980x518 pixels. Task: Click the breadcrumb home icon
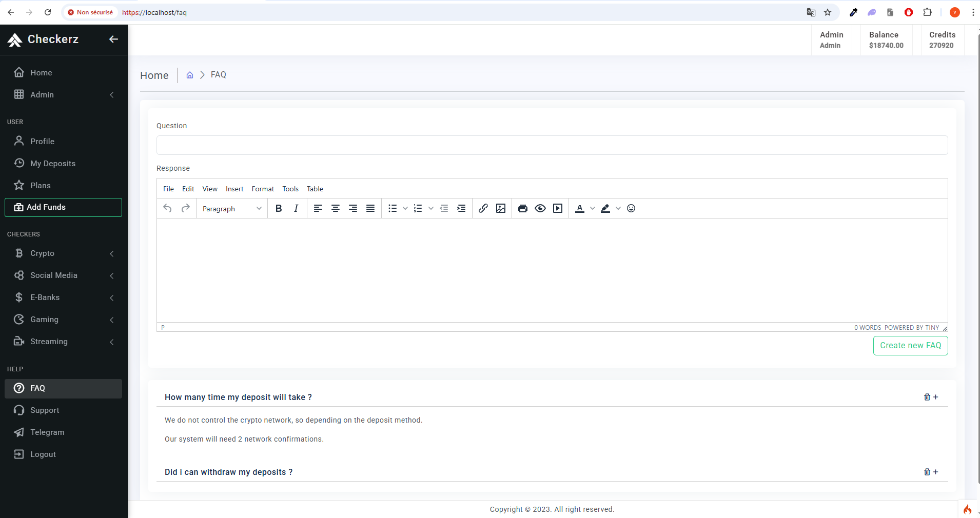(x=189, y=75)
